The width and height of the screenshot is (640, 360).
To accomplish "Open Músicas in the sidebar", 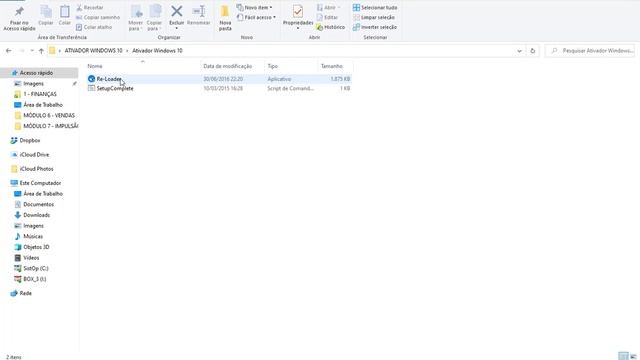I will (33, 236).
